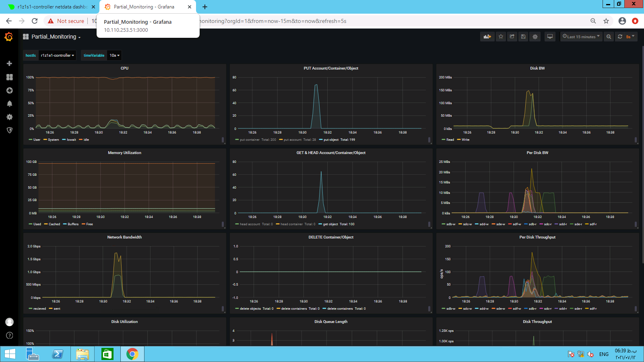Toggle Write series in Disk BW legend
This screenshot has height=362, width=644.
tap(465, 140)
